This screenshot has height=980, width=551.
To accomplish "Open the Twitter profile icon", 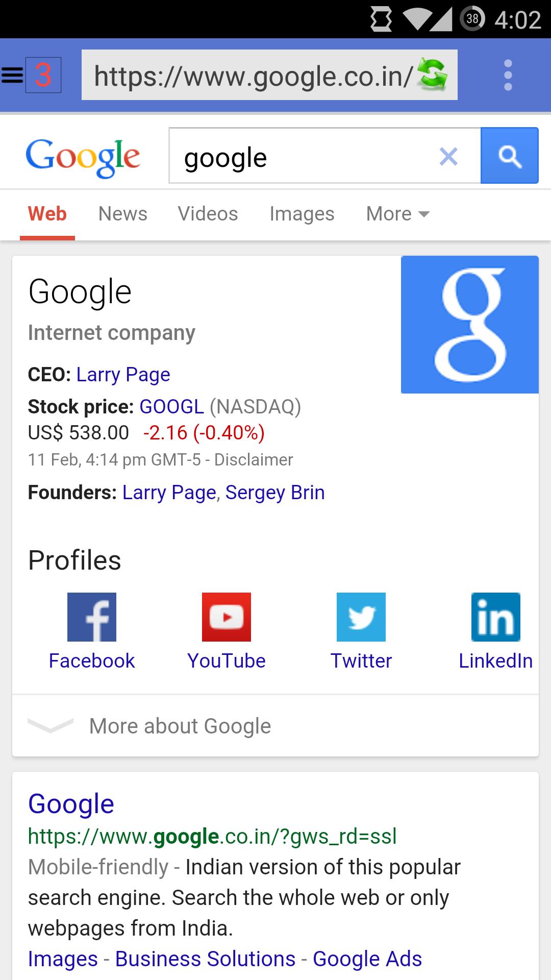I will point(361,617).
